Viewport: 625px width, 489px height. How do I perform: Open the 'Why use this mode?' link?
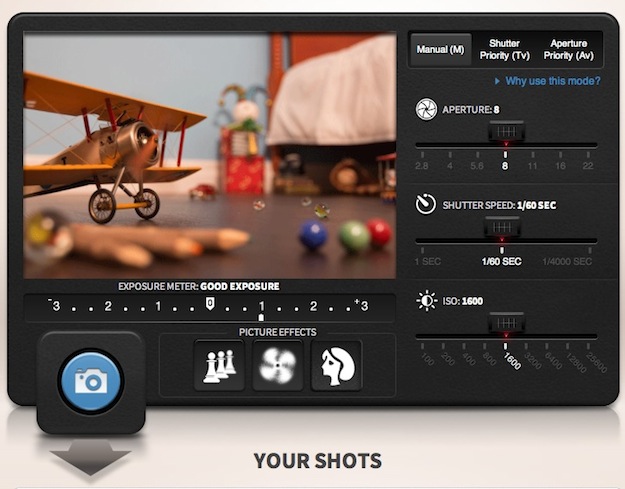point(552,81)
